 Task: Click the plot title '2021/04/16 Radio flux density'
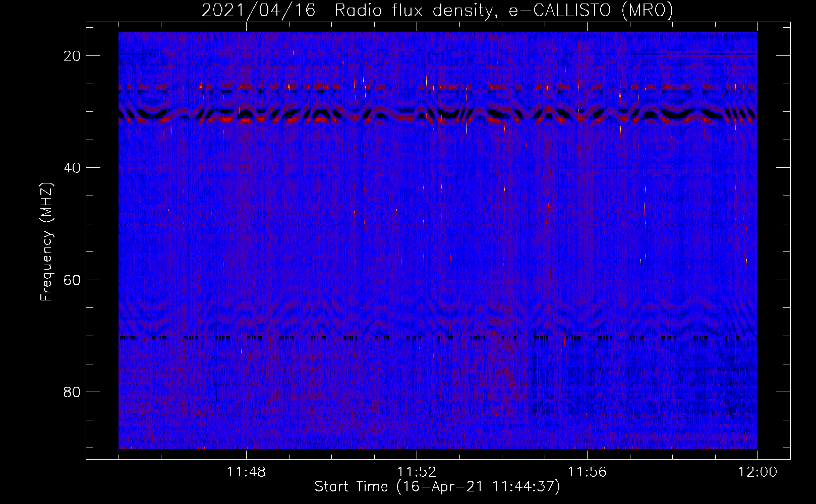point(437,10)
